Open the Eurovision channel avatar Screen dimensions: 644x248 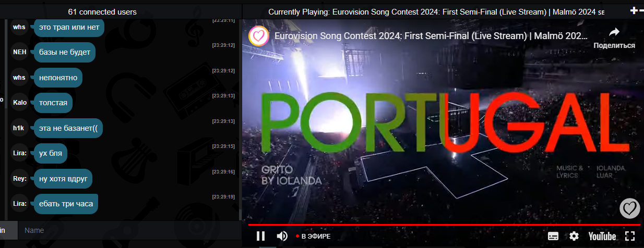pyautogui.click(x=258, y=36)
